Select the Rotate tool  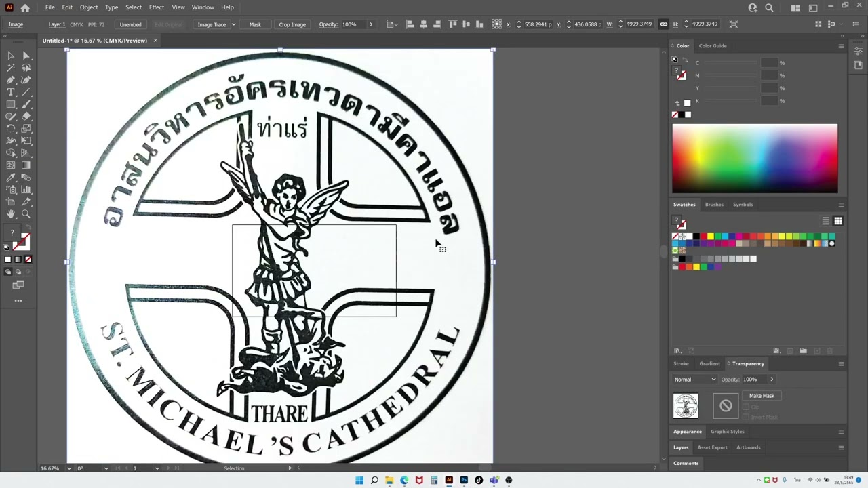click(x=11, y=129)
